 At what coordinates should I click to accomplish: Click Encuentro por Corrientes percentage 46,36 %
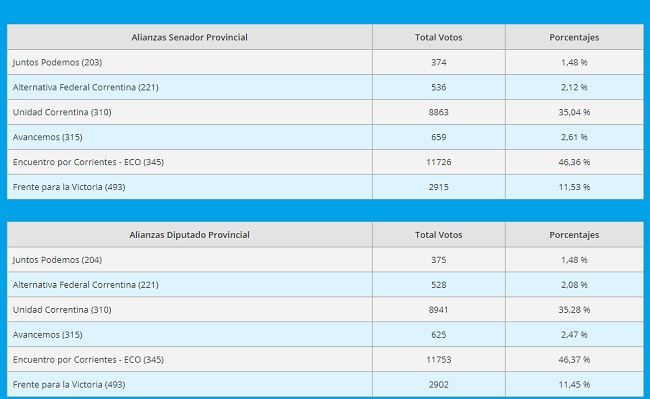pyautogui.click(x=574, y=162)
